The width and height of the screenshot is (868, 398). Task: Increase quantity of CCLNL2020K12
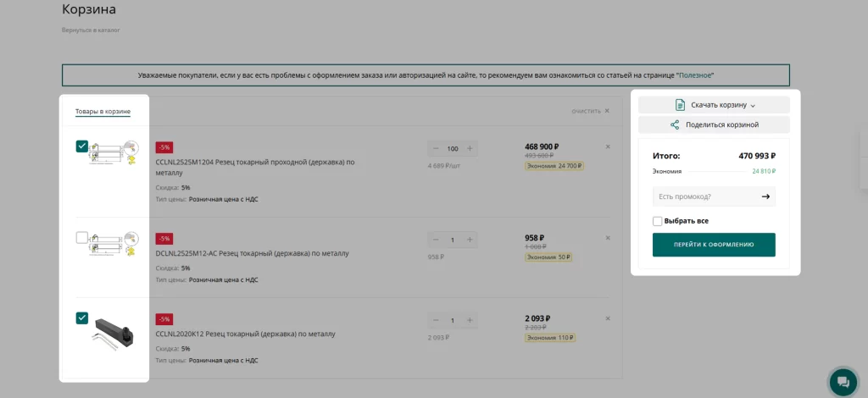tap(470, 321)
